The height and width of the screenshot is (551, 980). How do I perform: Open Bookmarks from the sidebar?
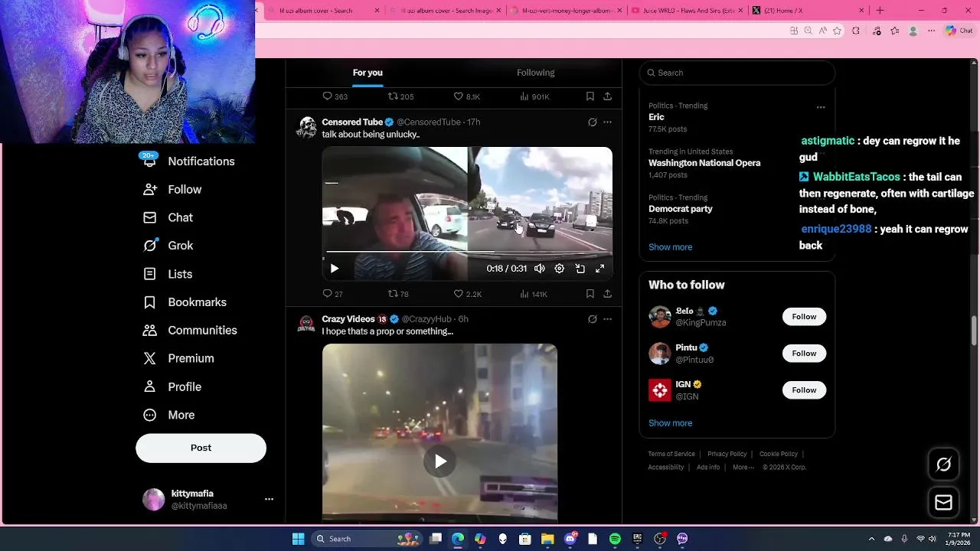[185, 302]
